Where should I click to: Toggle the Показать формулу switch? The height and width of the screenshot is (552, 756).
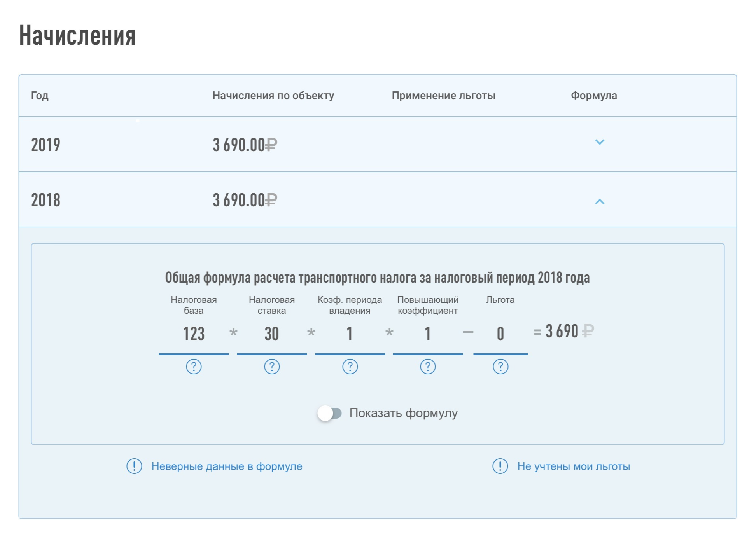coord(329,413)
